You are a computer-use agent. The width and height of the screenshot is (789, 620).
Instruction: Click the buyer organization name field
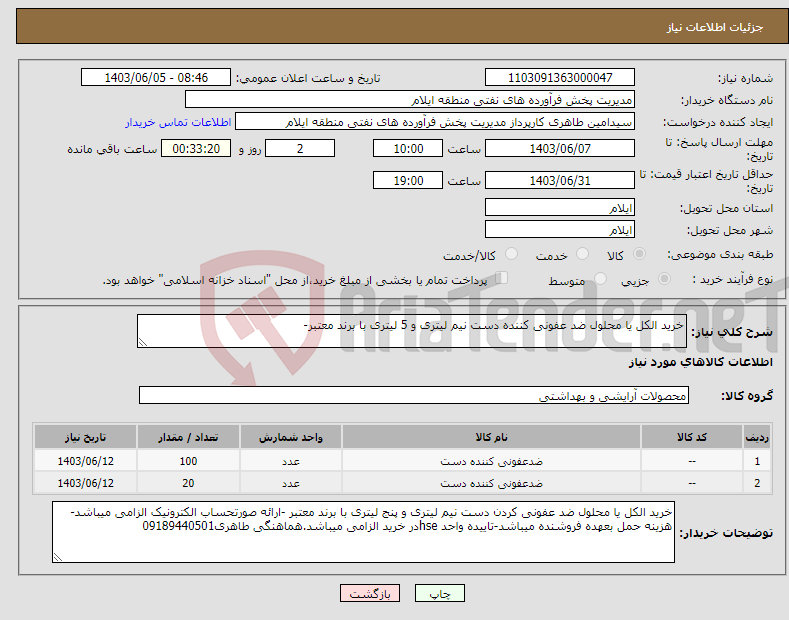coord(410,100)
